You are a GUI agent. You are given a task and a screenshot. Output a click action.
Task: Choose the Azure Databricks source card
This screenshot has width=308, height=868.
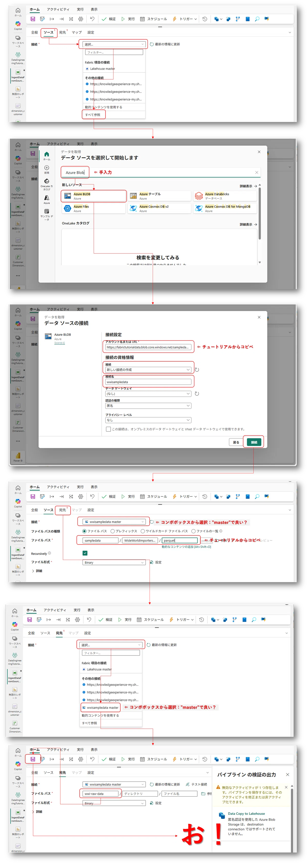225,196
